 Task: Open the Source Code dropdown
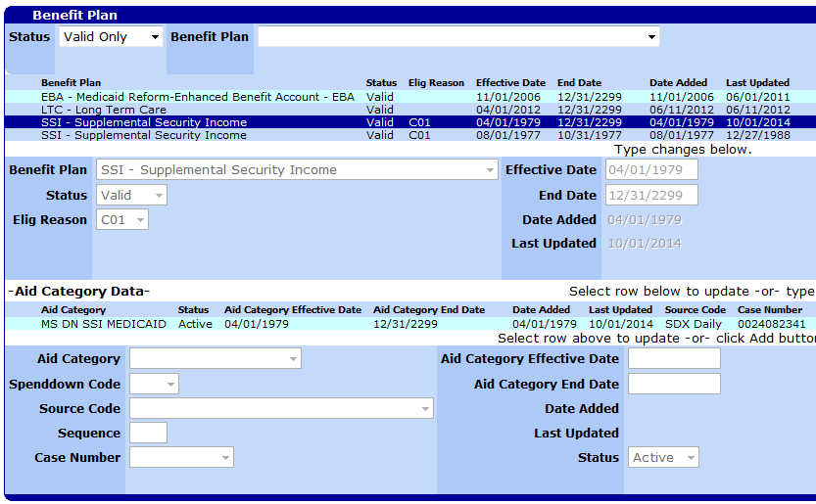click(x=281, y=409)
